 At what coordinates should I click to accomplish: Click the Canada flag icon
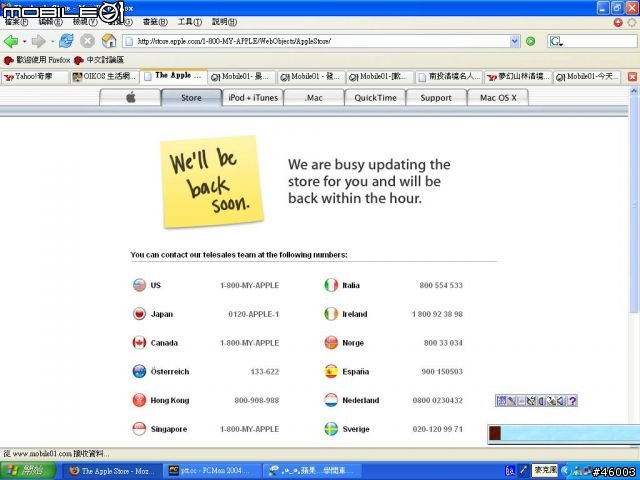140,342
